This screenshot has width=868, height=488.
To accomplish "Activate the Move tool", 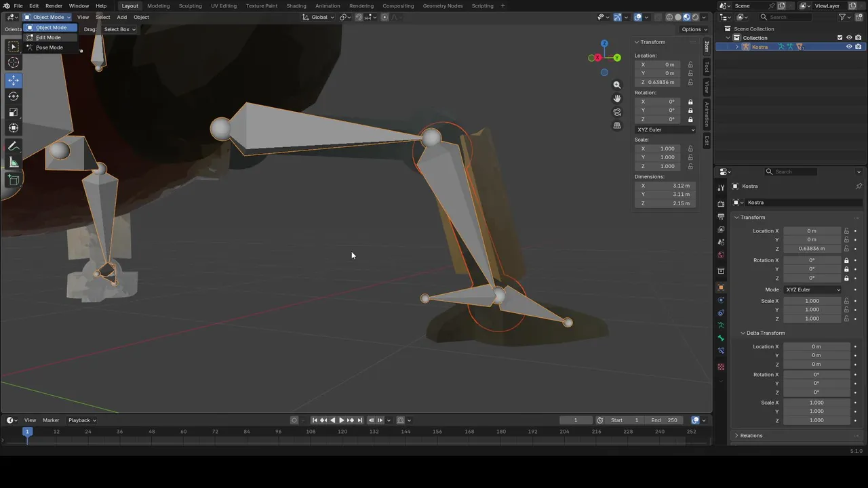I will 14,80.
